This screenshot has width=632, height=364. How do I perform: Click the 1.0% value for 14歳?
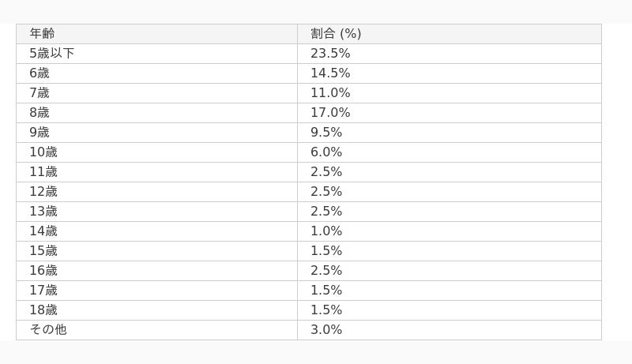coord(326,231)
